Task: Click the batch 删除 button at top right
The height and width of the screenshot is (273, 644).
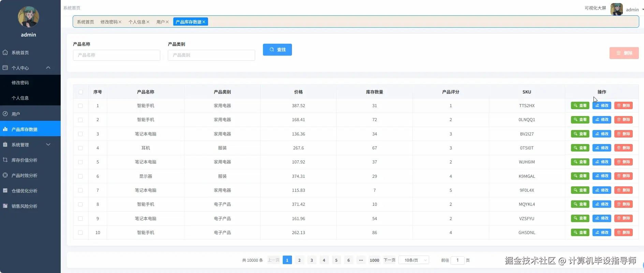Action: (624, 53)
